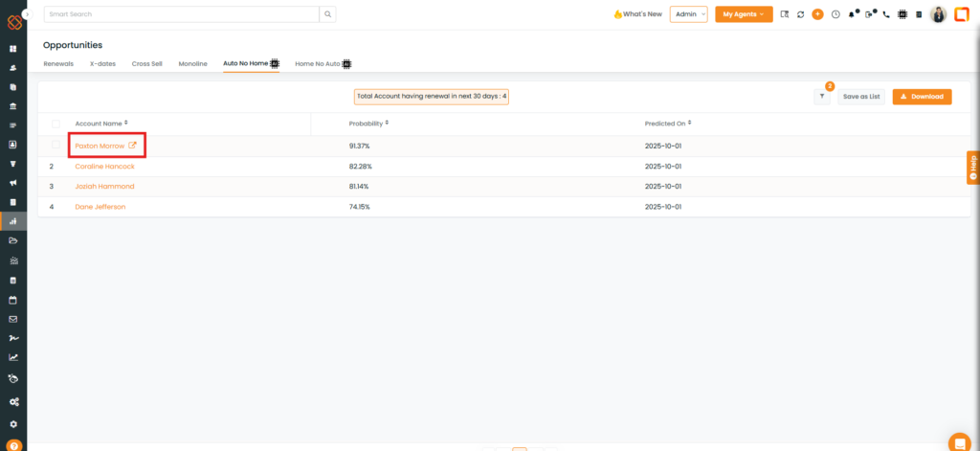Screen dimensions: 980x451
Task: Expand the My Agents dropdown
Action: [x=744, y=14]
